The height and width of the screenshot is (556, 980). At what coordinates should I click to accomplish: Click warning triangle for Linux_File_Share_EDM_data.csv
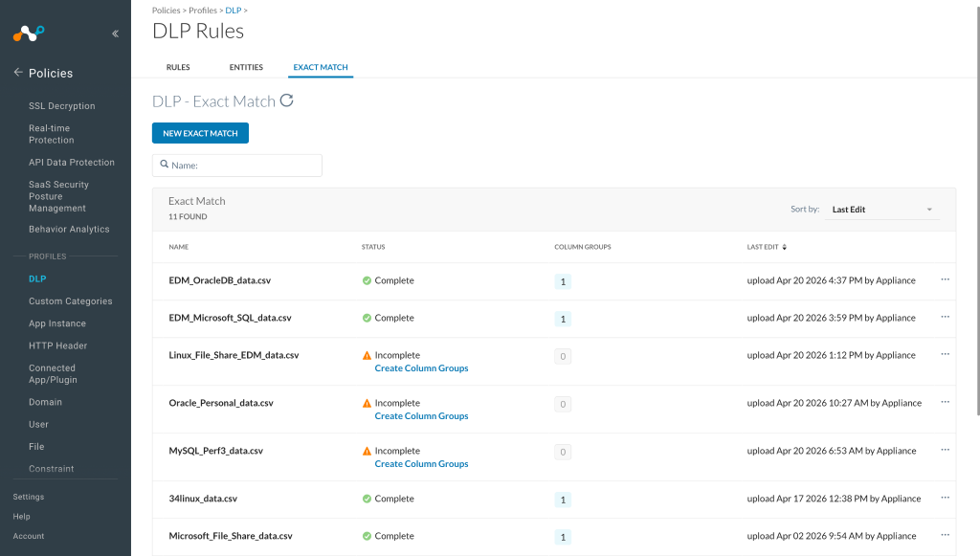coord(367,355)
